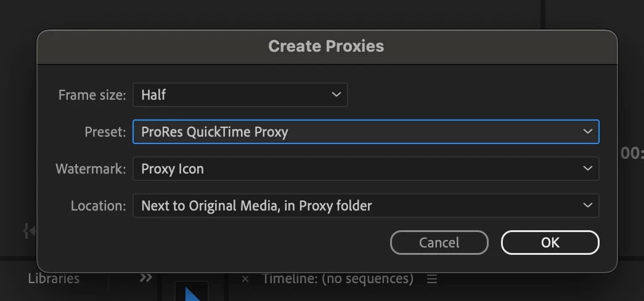Viewport: 644px width, 301px height.
Task: Switch to the Libraries panel tab
Action: point(54,279)
